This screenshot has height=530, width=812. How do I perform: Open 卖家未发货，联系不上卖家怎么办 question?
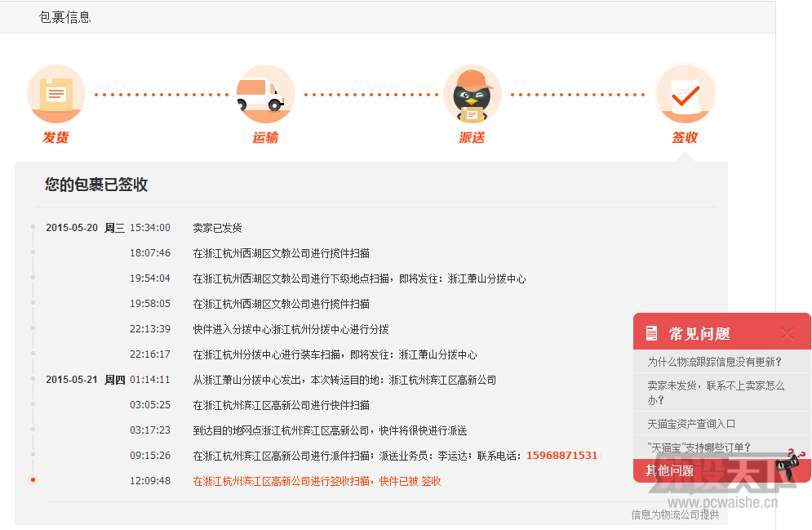[x=716, y=393]
